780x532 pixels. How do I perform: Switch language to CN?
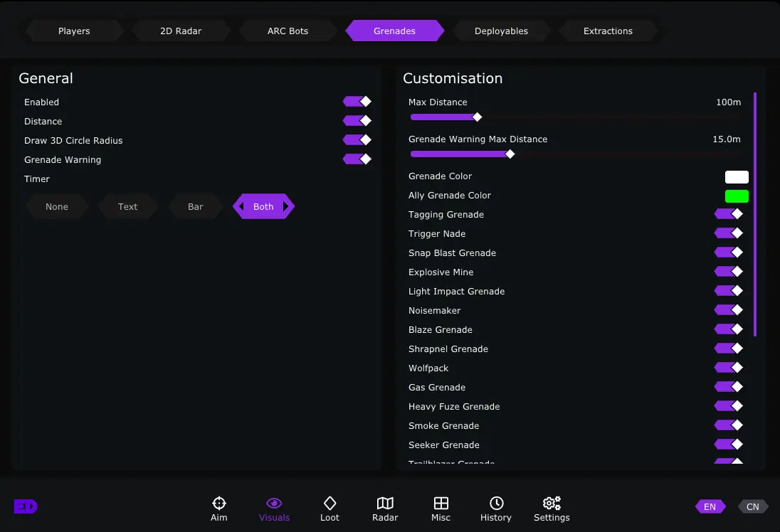point(752,507)
